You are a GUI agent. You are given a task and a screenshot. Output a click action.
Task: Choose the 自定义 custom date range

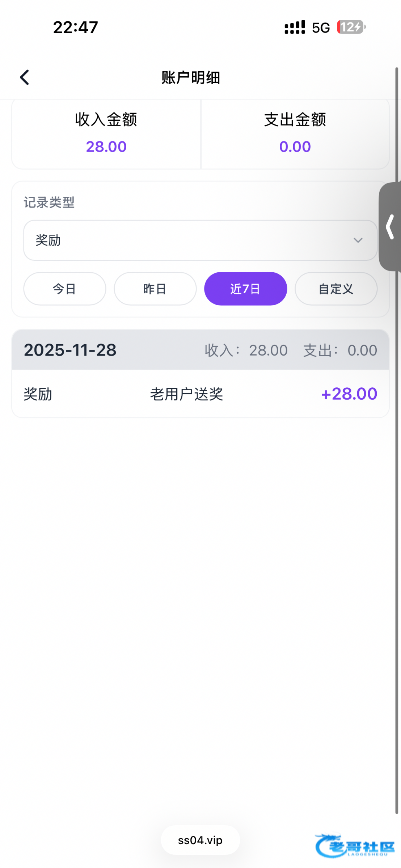point(336,289)
